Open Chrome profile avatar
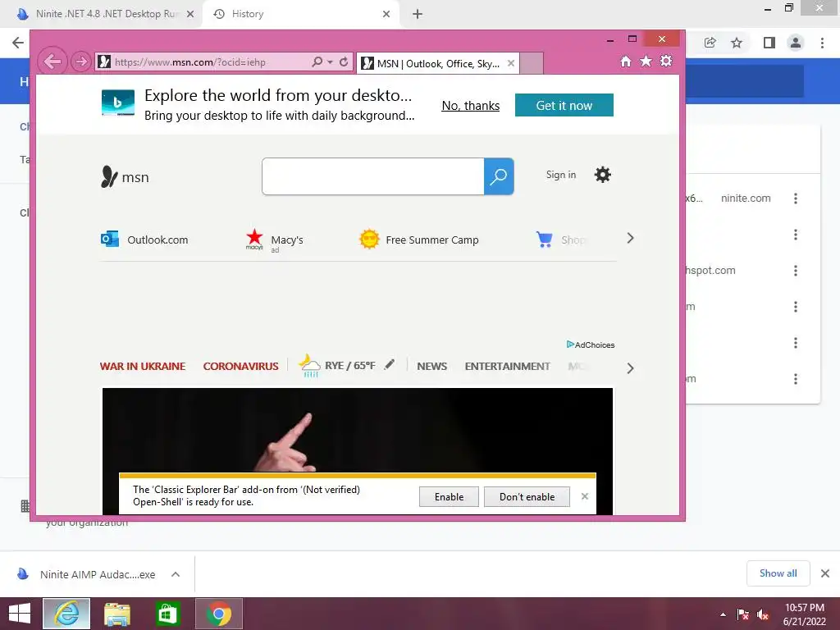 coord(796,43)
